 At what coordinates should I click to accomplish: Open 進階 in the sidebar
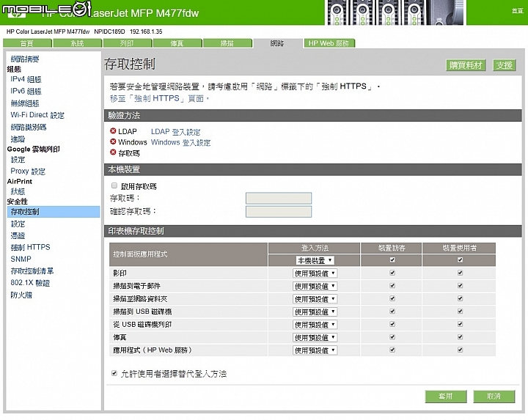[x=18, y=139]
